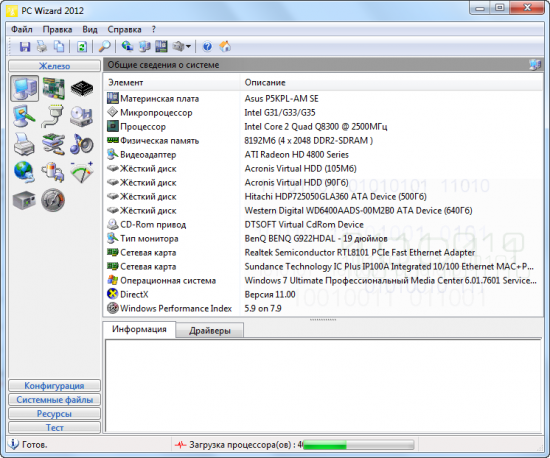Select the System Summary computer icon
The height and width of the screenshot is (458, 550).
25,88
